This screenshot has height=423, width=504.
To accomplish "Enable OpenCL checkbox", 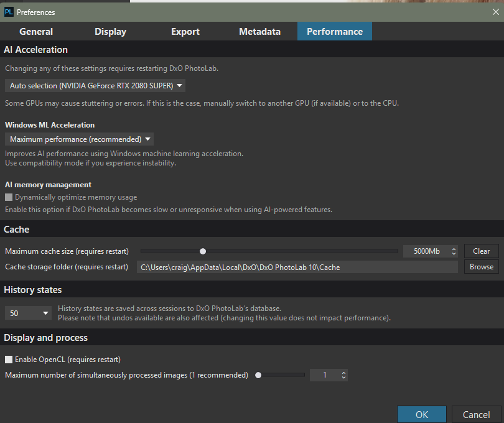I will pyautogui.click(x=9, y=360).
